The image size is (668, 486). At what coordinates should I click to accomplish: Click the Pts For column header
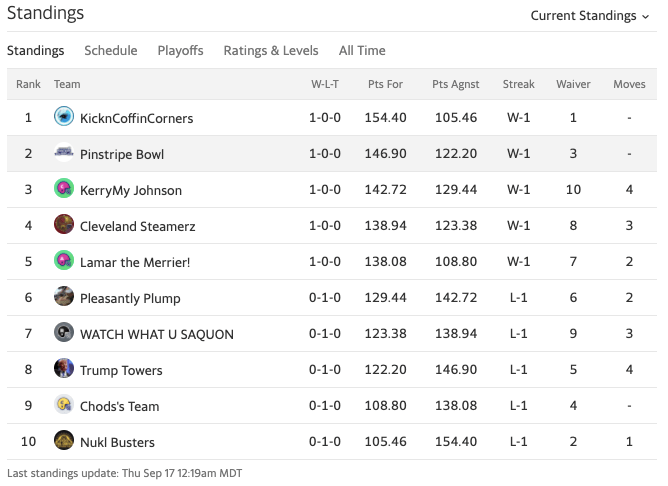point(386,84)
